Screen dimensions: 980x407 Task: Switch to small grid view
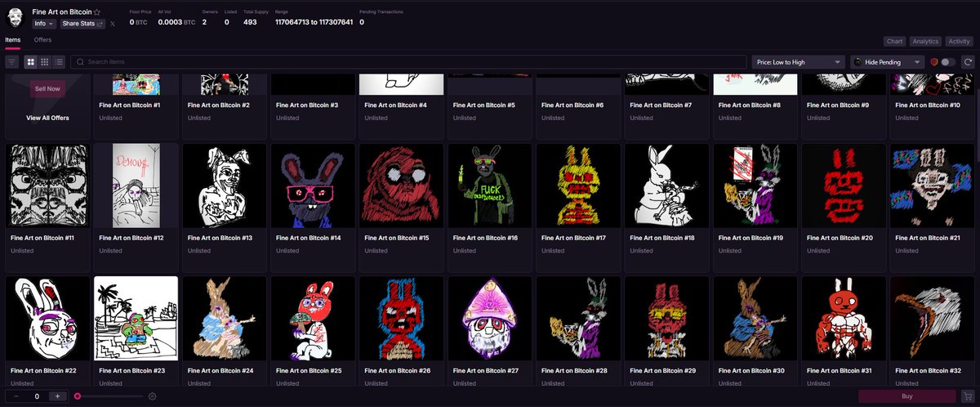pos(45,61)
